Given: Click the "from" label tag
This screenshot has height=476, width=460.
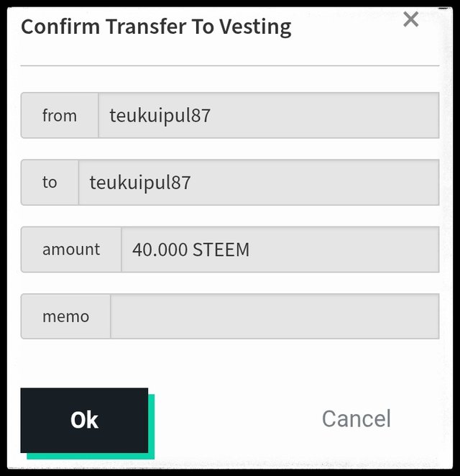Looking at the screenshot, I should coord(60,115).
